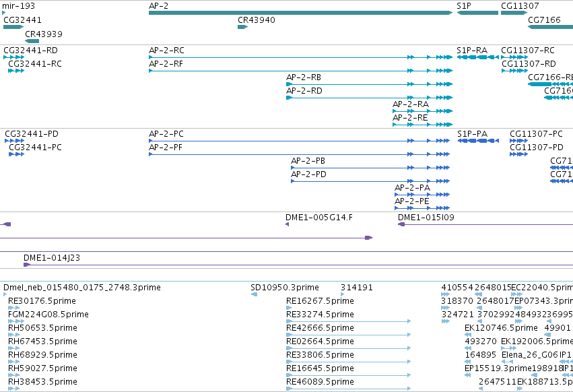Select transcript CG32441-RC
573x392 pixels.
pos(16,71)
